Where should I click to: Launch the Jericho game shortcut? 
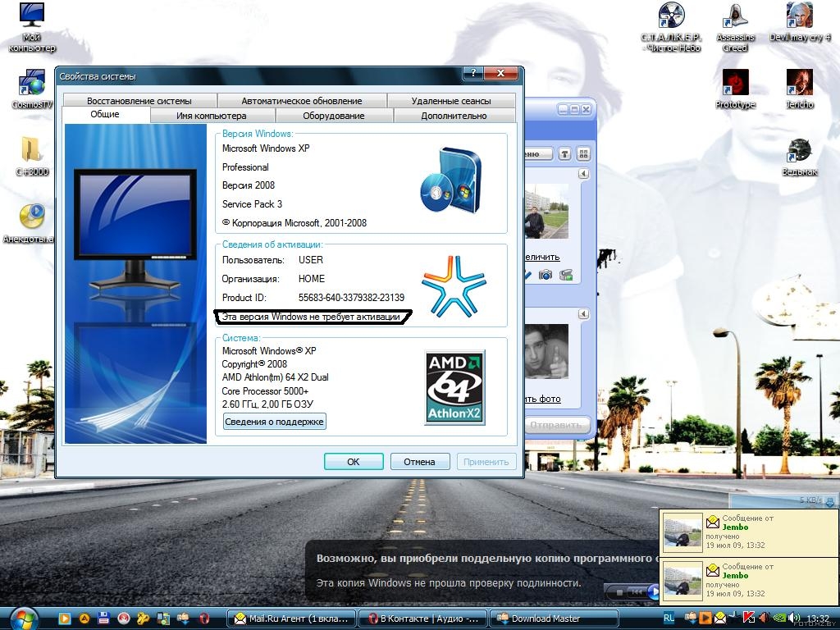[x=799, y=89]
